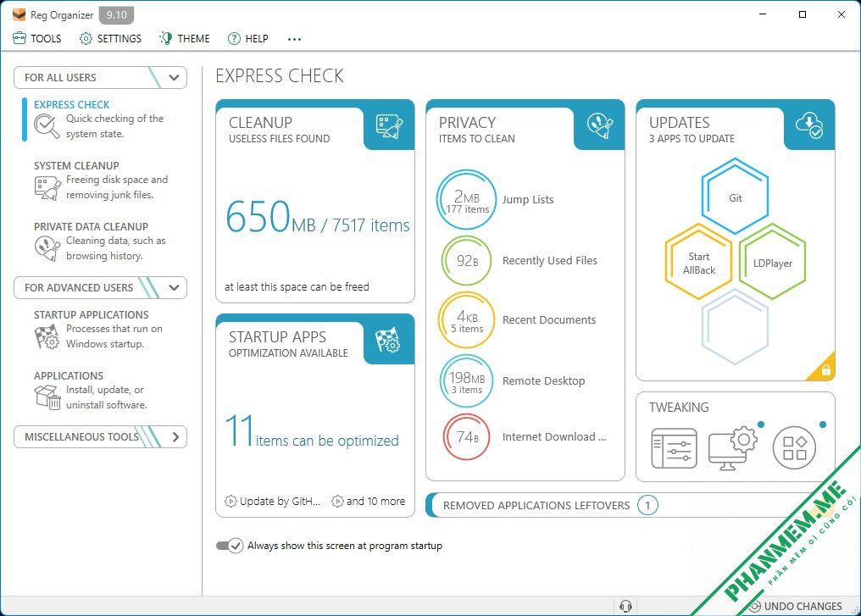Click the 'Update by GitH...' startup item
The height and width of the screenshot is (616, 861).
click(272, 502)
